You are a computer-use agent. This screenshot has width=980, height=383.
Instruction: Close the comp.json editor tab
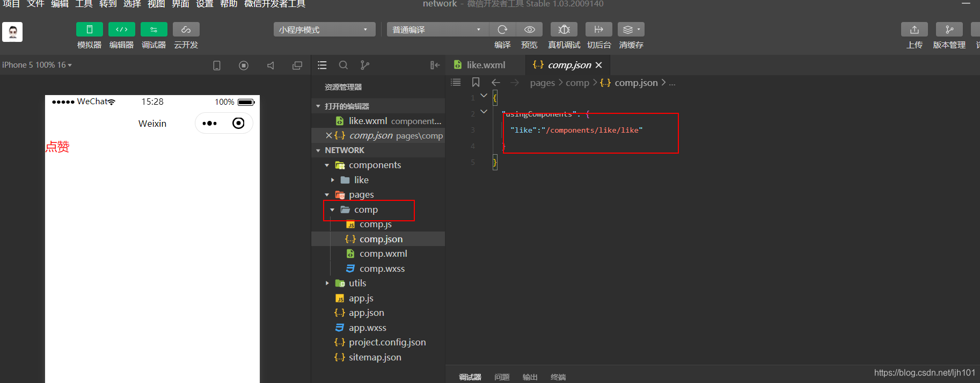pyautogui.click(x=599, y=65)
